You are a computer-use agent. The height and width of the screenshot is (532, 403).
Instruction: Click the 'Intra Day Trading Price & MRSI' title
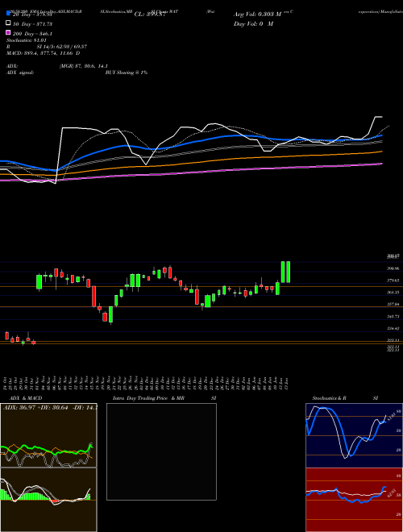[164, 398]
